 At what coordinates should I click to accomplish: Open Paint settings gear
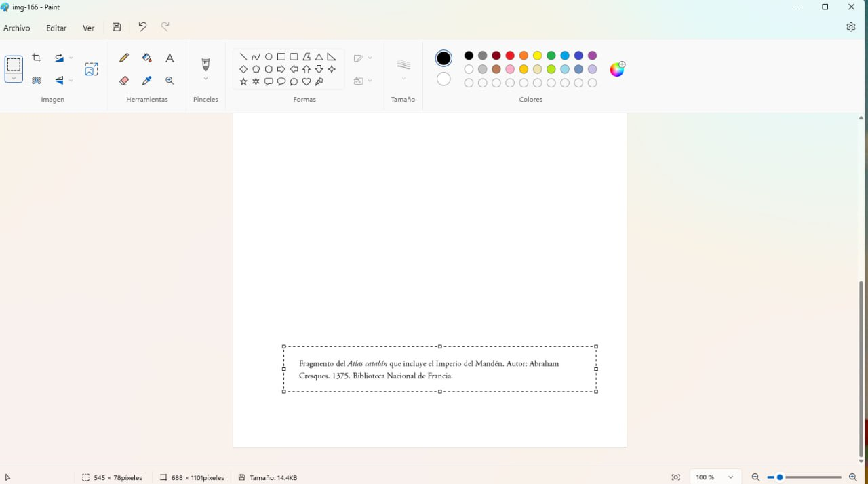point(851,27)
